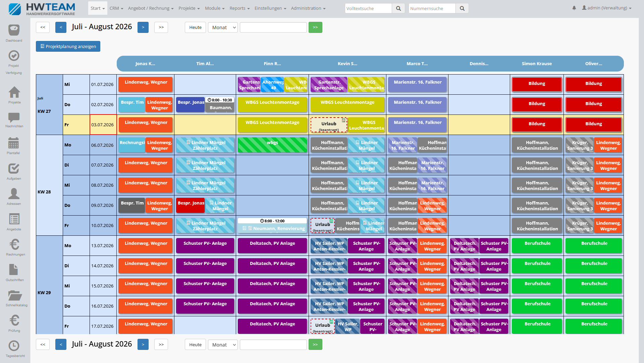Go to previous period with top < button
The height and width of the screenshot is (363, 644).
coord(61,28)
